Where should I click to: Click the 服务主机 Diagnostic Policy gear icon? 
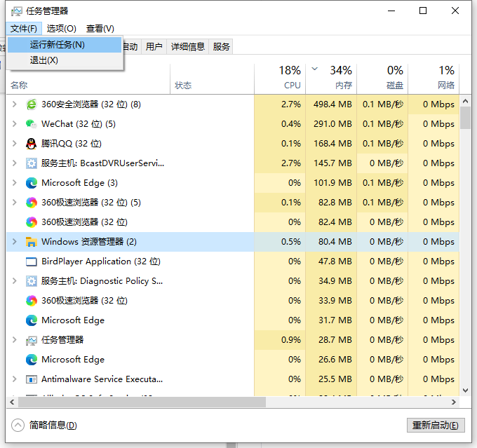(32, 281)
